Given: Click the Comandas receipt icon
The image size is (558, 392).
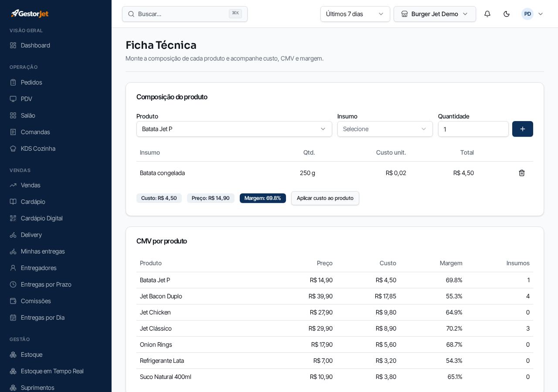Looking at the screenshot, I should (x=13, y=132).
